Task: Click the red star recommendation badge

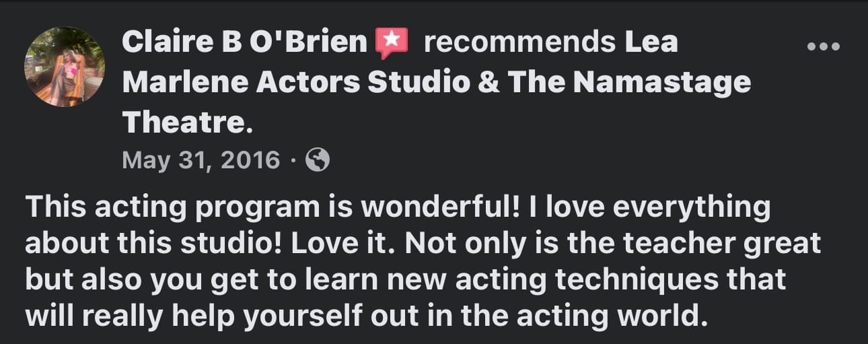Action: 392,44
